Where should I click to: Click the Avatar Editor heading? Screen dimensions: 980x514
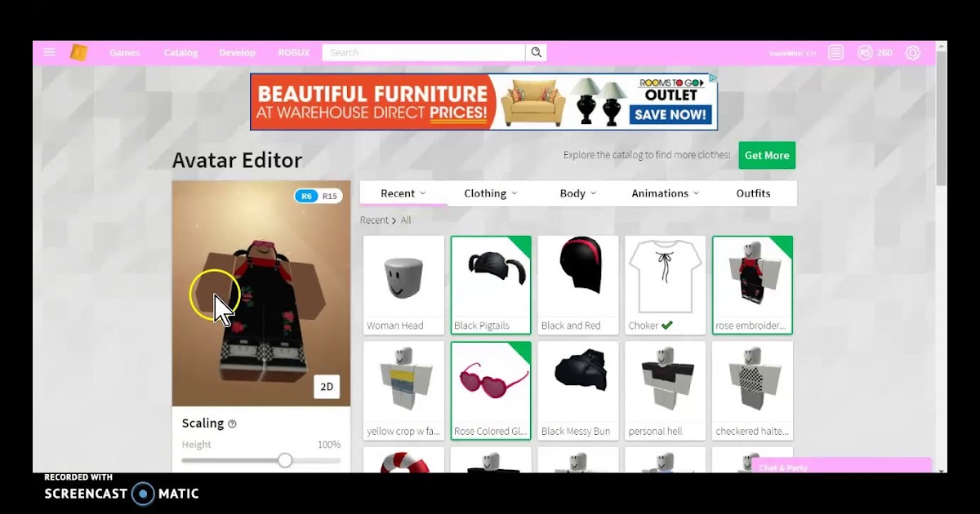237,160
